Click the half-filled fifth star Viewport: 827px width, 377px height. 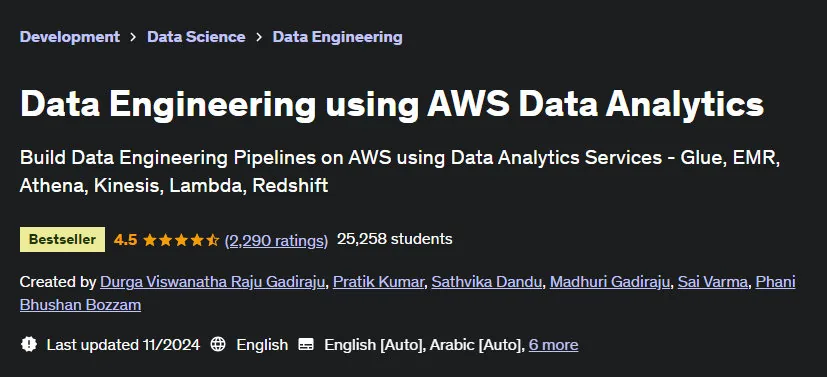pyautogui.click(x=213, y=240)
